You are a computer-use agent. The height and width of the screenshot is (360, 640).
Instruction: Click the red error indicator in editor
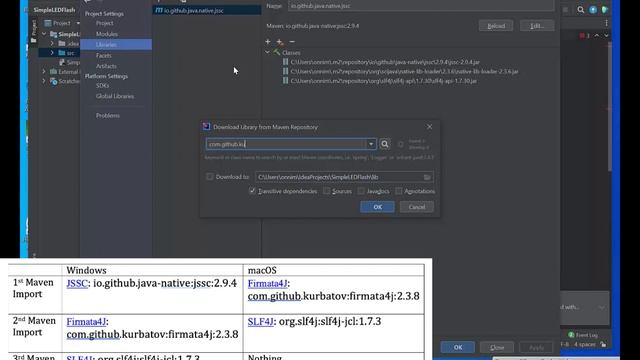click(584, 36)
